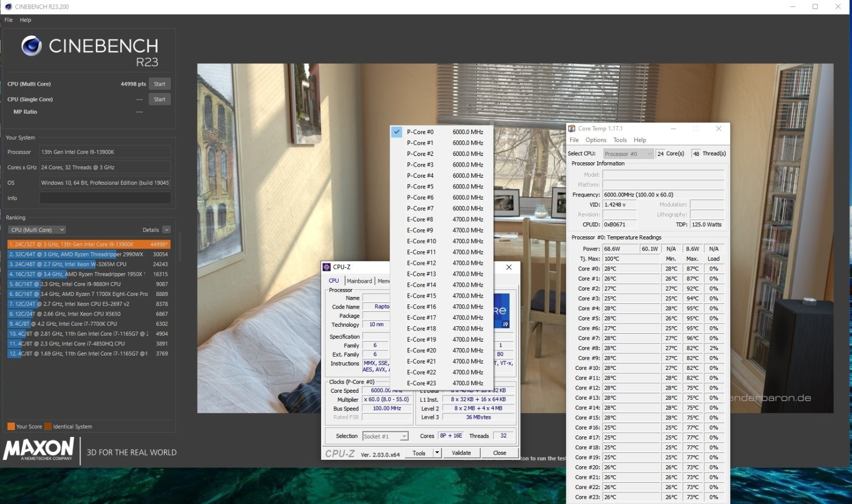This screenshot has width=852, height=504.
Task: Click the Core Temp Frequency field
Action: (663, 195)
